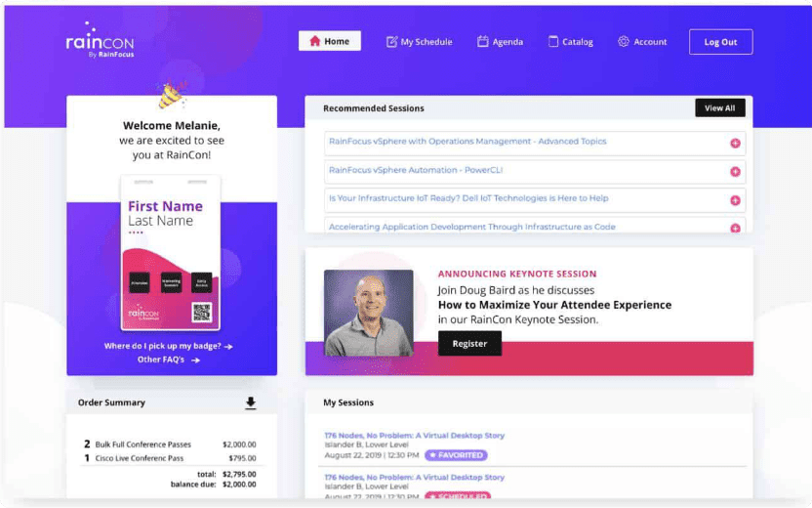Toggle the Favorited tag on first session
Screen dimensions: 812x508
455,455
